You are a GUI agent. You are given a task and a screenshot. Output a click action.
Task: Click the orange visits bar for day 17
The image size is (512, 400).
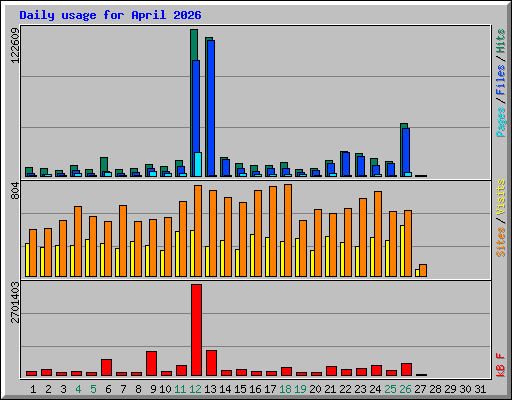[273, 231]
